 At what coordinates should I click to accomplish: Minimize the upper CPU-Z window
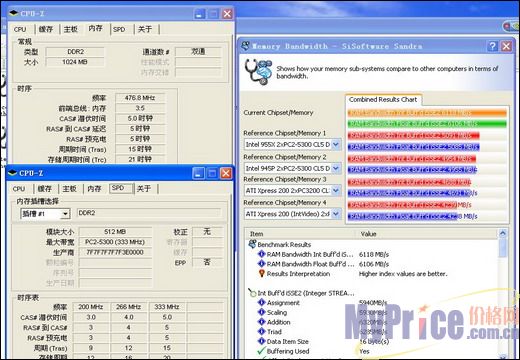point(200,14)
